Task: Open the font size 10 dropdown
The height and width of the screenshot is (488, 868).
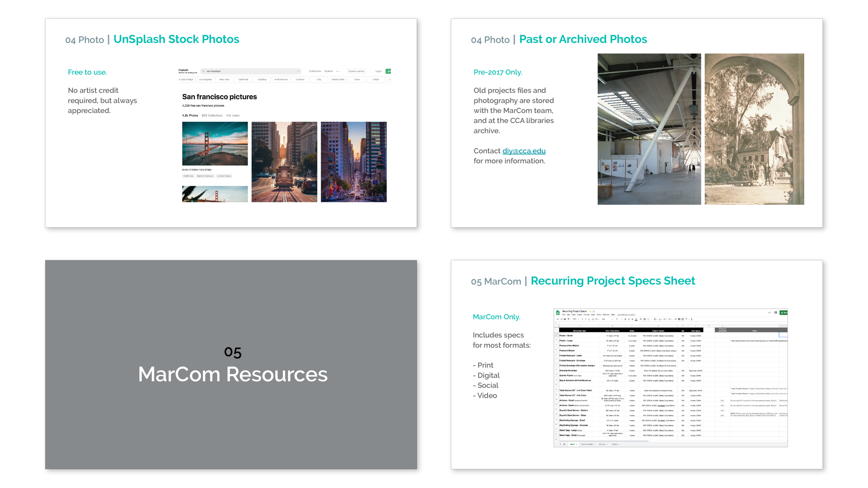Action: coord(619,319)
